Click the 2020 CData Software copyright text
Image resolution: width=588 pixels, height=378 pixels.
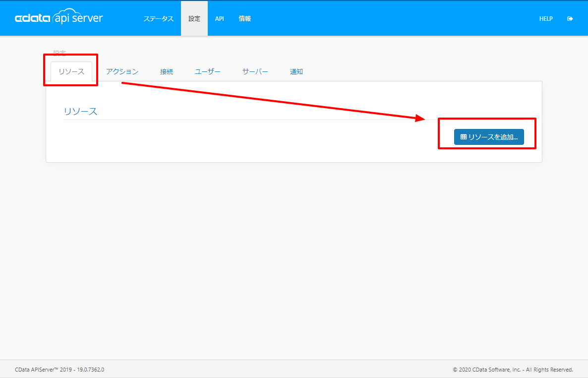[513, 370]
